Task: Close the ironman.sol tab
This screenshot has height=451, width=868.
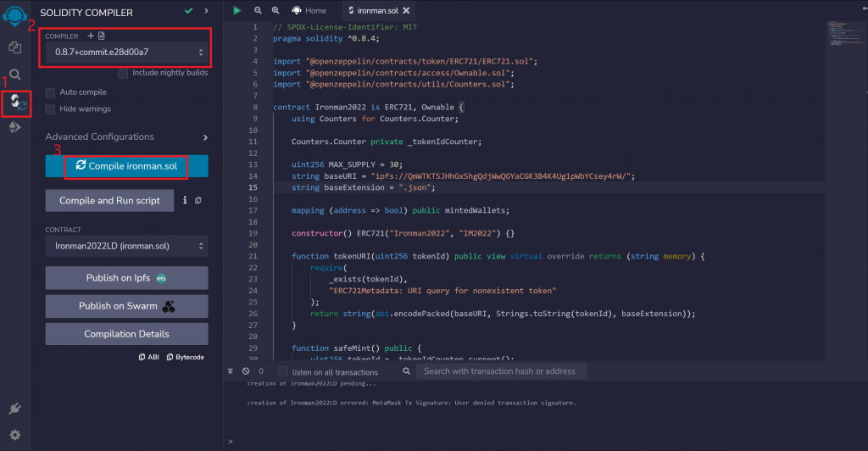Action: pyautogui.click(x=406, y=10)
